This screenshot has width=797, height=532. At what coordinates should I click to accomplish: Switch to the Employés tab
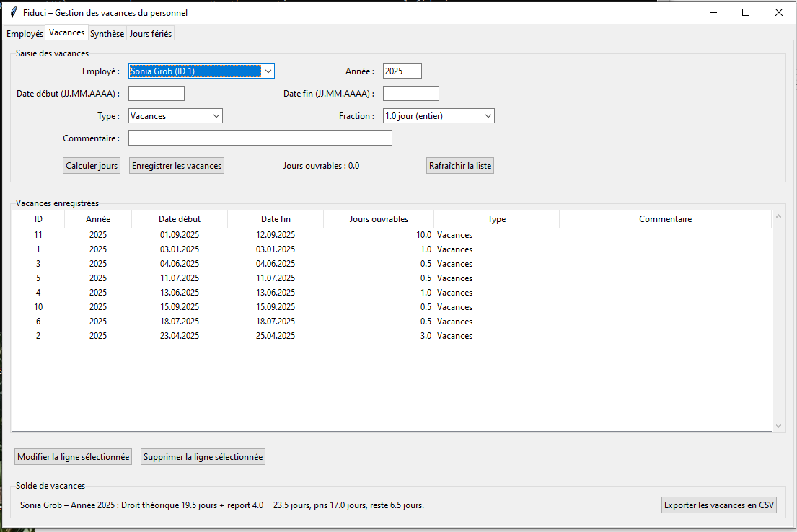click(x=25, y=34)
